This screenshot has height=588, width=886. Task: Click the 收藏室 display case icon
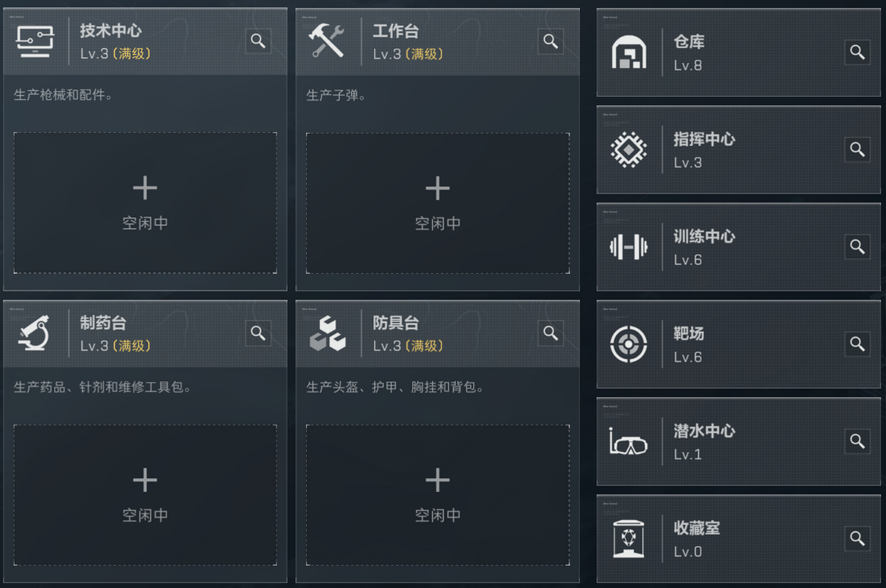[628, 539]
